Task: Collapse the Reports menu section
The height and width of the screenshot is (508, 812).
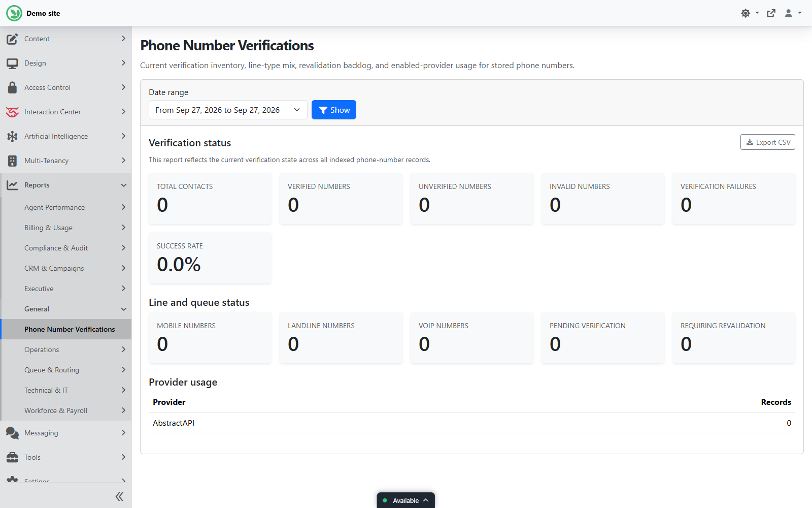Action: pyautogui.click(x=66, y=185)
